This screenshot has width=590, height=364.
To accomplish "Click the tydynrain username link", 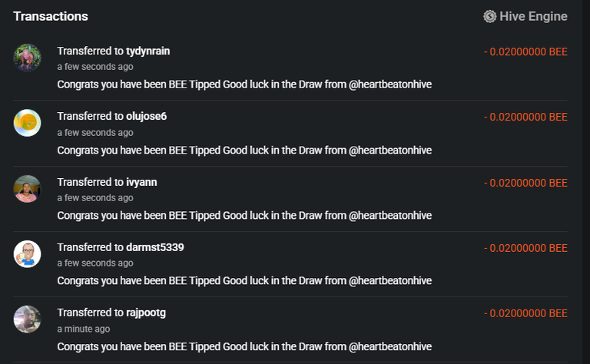I will (x=148, y=51).
